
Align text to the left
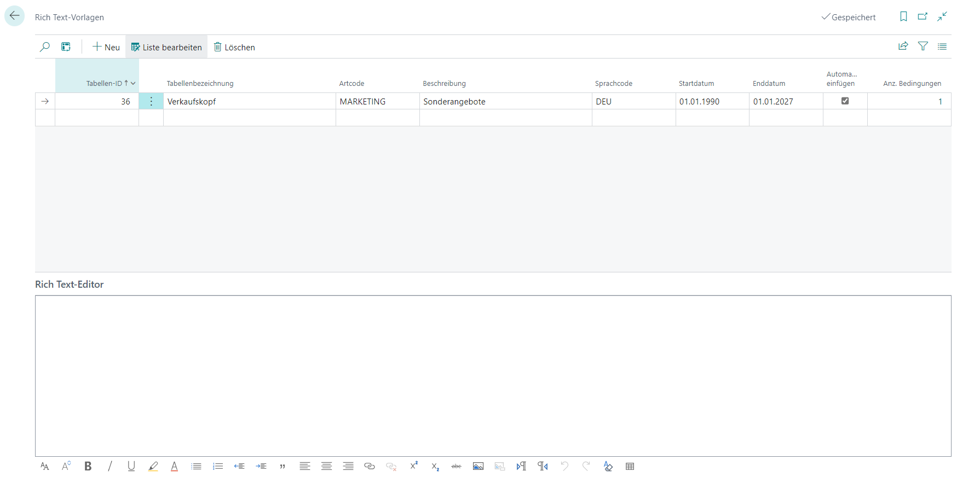[305, 466]
